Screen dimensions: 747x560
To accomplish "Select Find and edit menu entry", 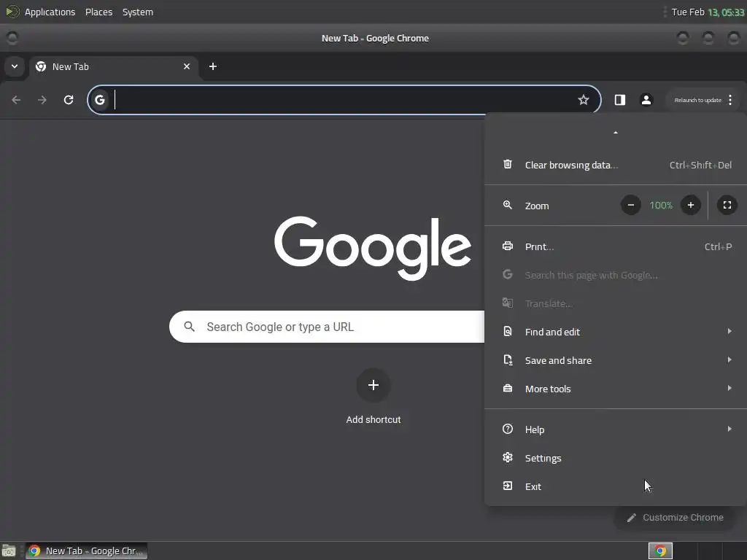I will pos(616,332).
